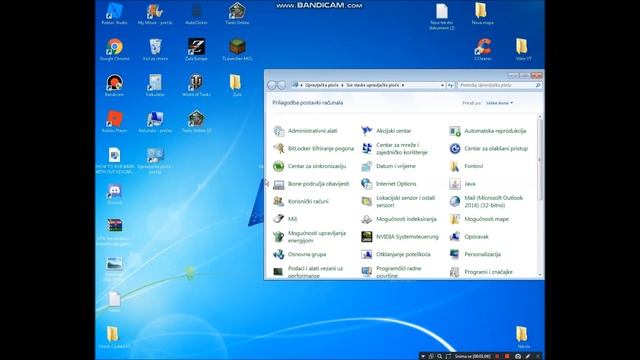Go back with Control Panel back button
The height and width of the screenshot is (360, 640).
(x=272, y=85)
